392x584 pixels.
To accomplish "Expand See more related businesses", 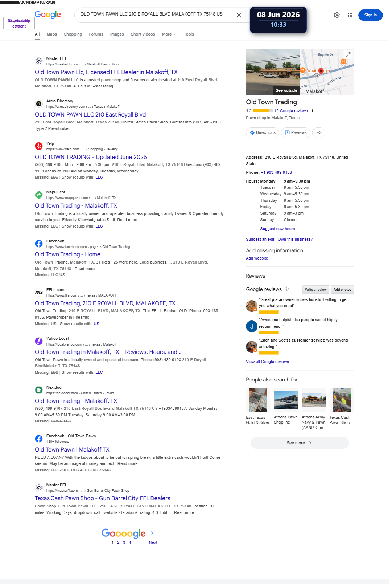I will tap(300, 443).
